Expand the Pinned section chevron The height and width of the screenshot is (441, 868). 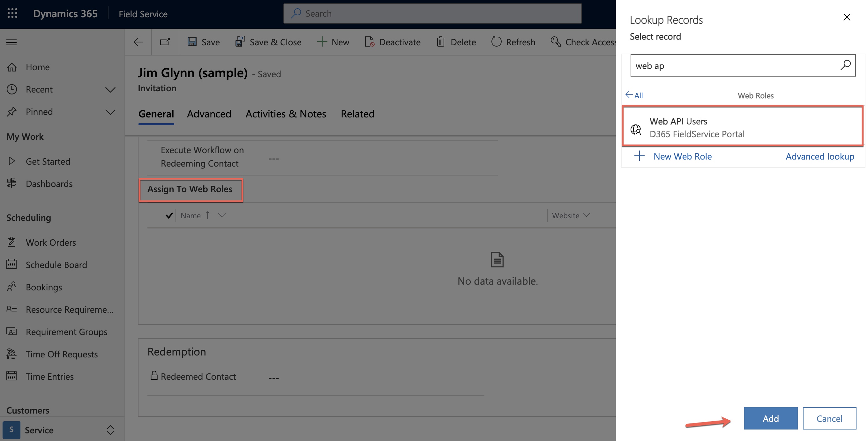pos(110,112)
